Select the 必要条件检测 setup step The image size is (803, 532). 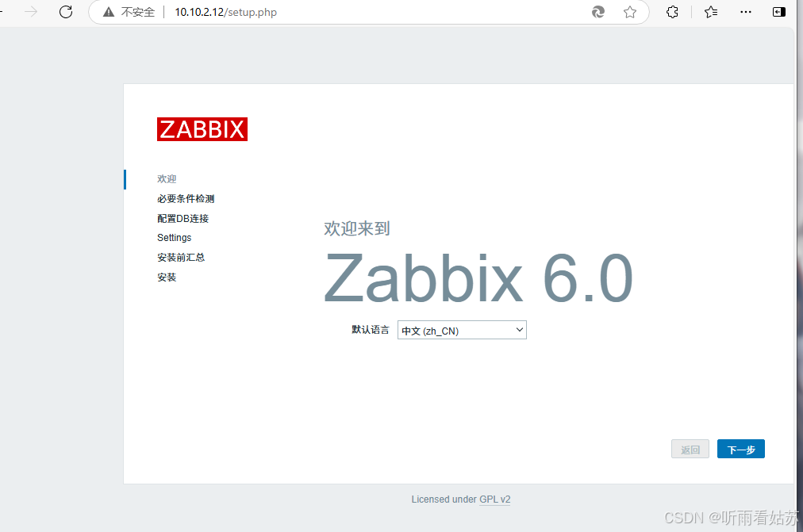pyautogui.click(x=186, y=199)
